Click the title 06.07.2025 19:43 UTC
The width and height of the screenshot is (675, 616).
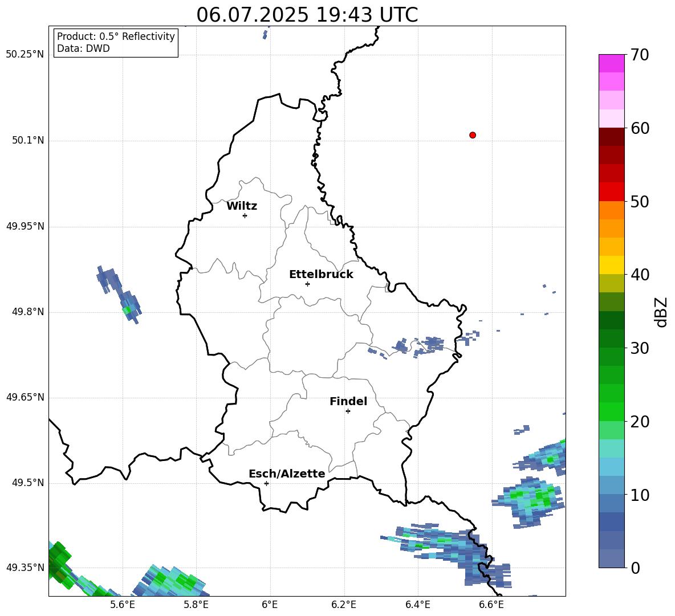tap(307, 15)
